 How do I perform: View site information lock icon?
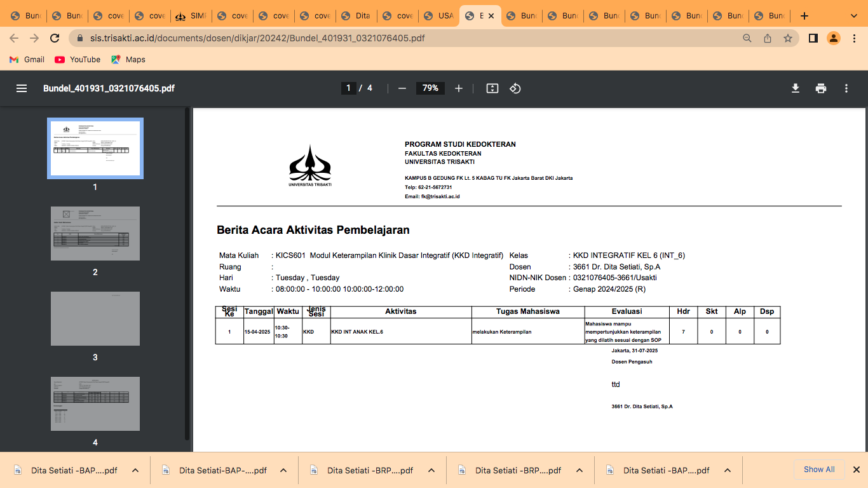(x=80, y=38)
